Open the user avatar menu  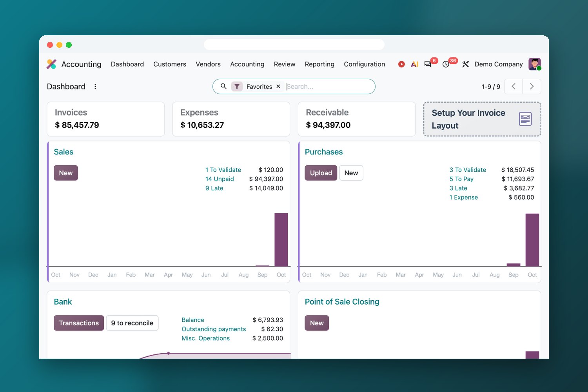click(535, 64)
